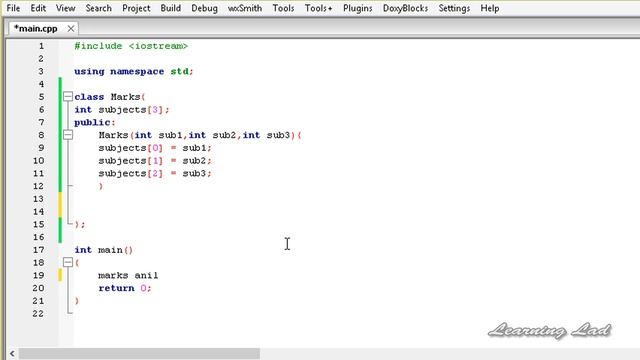
Task: Open the Edit menu
Action: 38,8
